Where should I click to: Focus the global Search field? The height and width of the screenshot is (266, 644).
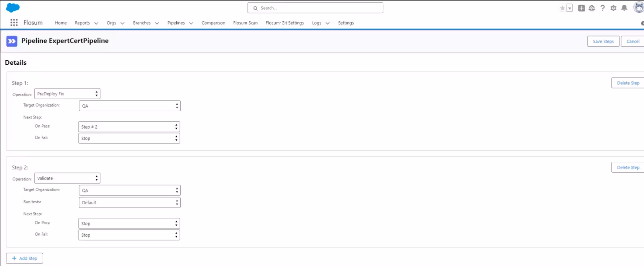click(315, 8)
